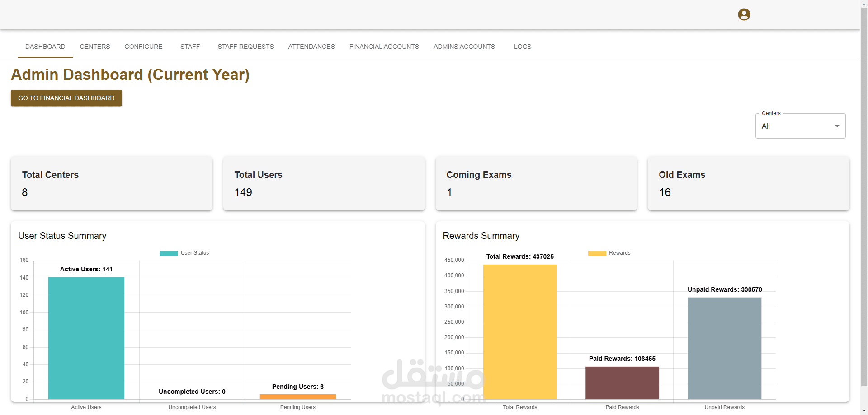Open the Staff Requests tab
This screenshot has width=868, height=415.
pos(245,47)
